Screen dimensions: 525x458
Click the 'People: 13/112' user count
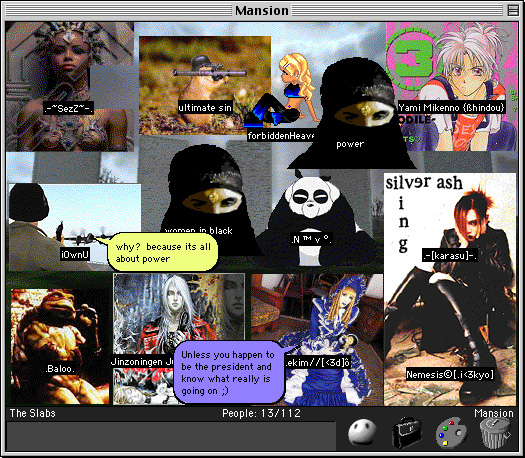pos(261,413)
